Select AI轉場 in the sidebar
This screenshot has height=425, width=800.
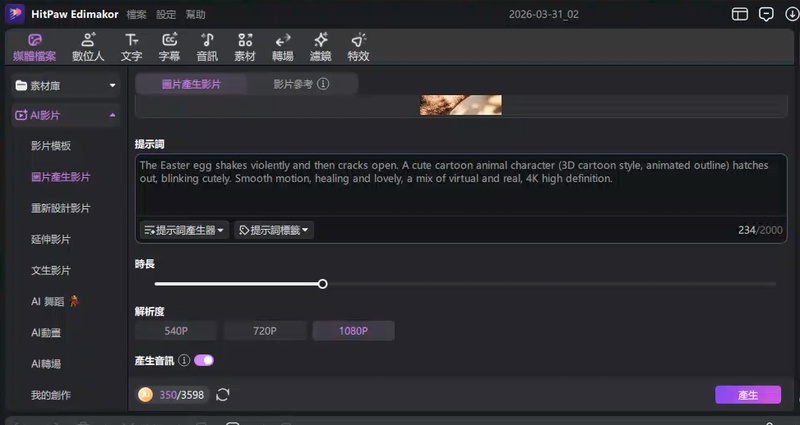pyautogui.click(x=46, y=364)
